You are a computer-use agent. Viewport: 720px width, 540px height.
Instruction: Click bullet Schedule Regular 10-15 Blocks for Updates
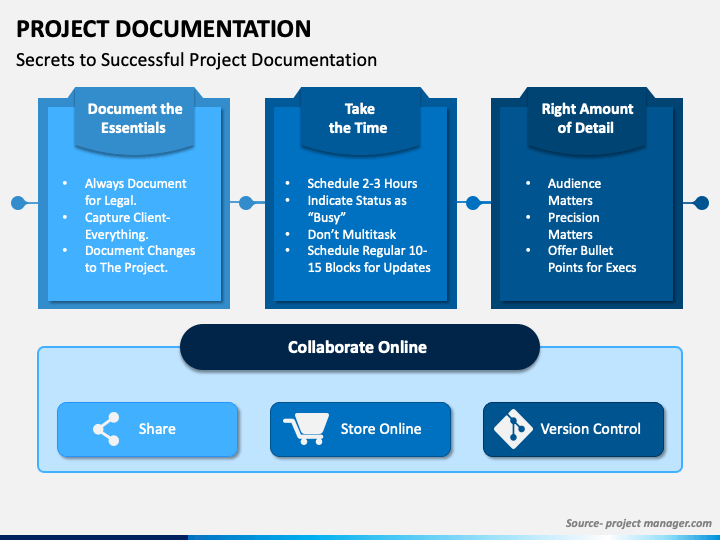point(369,259)
